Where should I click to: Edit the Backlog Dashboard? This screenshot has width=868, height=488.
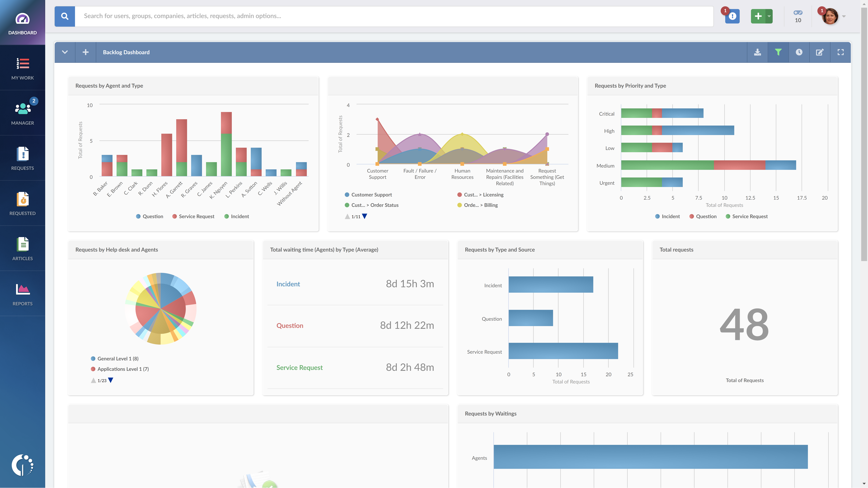[820, 52]
